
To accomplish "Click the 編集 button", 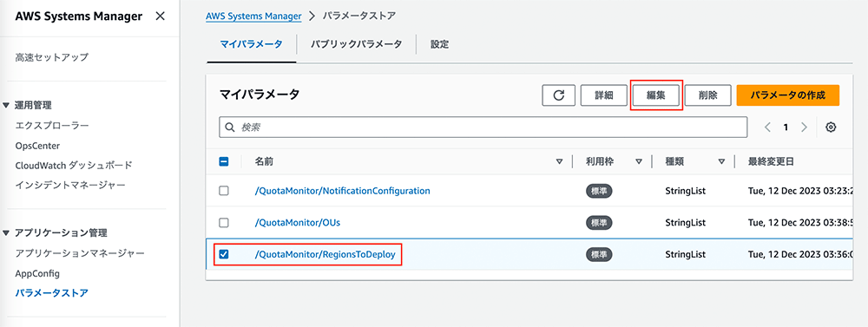I will [x=656, y=95].
